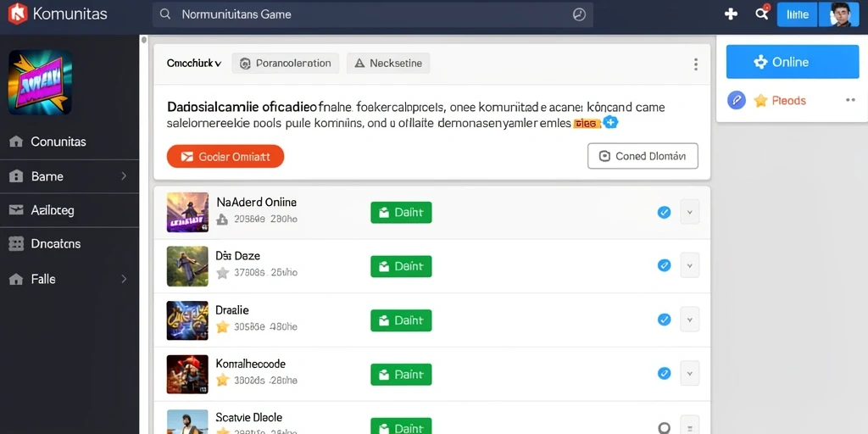Viewport: 868px width, 434px height.
Task: Click the search magnifier in search bar
Action: pyautogui.click(x=165, y=14)
